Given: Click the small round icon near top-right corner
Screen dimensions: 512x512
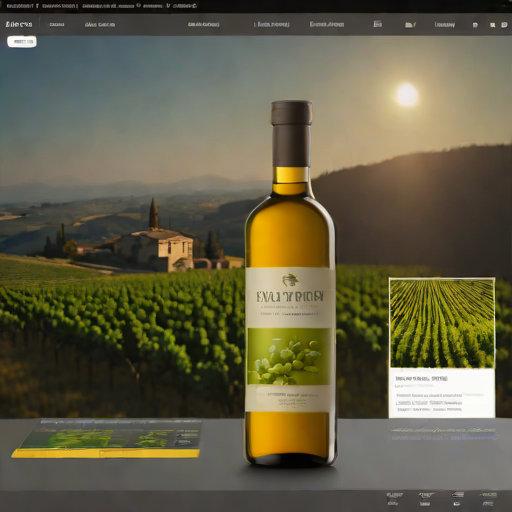Looking at the screenshot, I should (475, 25).
